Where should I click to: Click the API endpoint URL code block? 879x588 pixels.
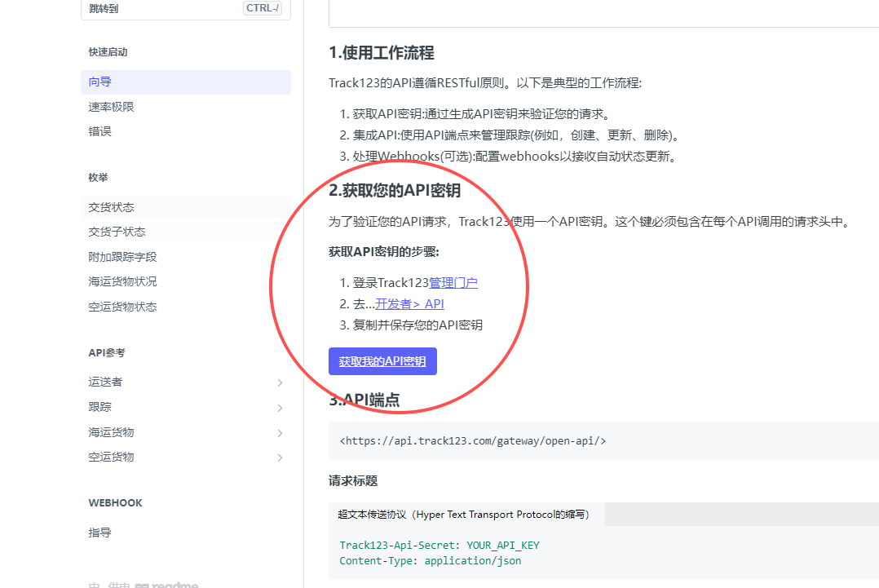(603, 441)
